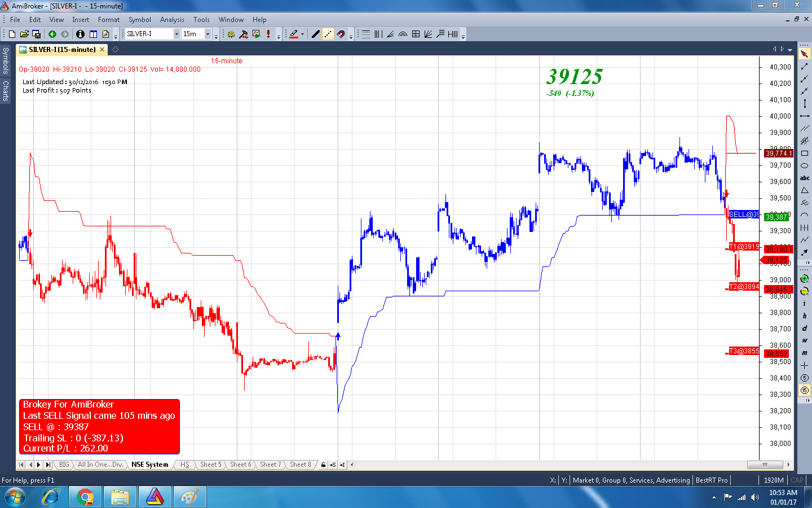Image resolution: width=812 pixels, height=508 pixels.
Task: Open the Tools menu
Action: (x=201, y=19)
